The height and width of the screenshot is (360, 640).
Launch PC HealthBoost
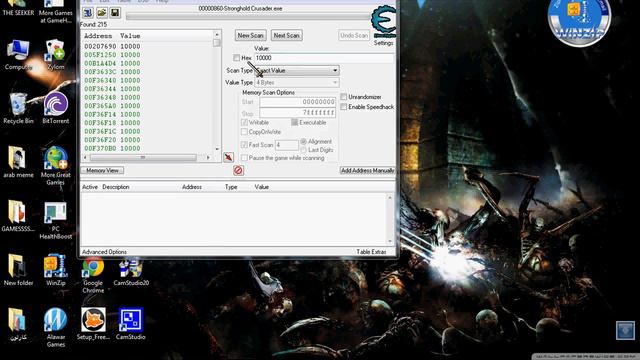coord(56,220)
